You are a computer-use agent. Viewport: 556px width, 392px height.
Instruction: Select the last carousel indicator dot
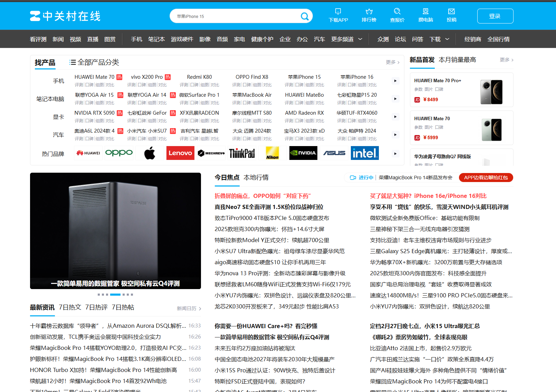[132, 295]
